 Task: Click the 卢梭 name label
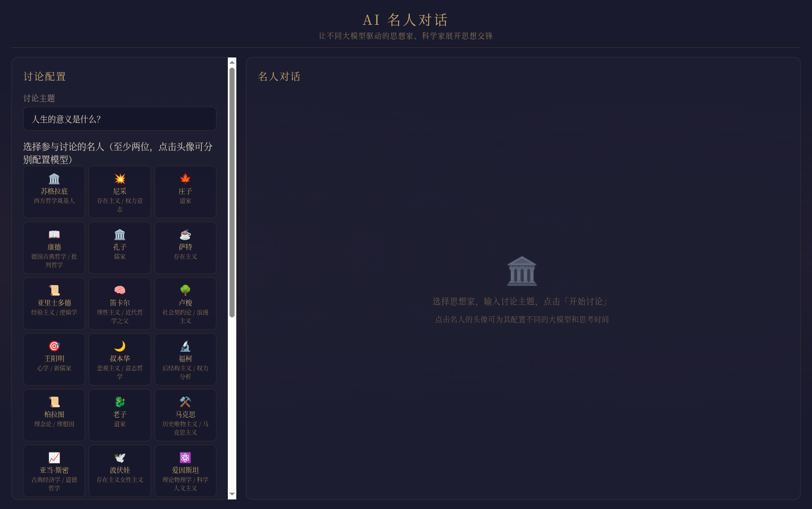pyautogui.click(x=186, y=303)
